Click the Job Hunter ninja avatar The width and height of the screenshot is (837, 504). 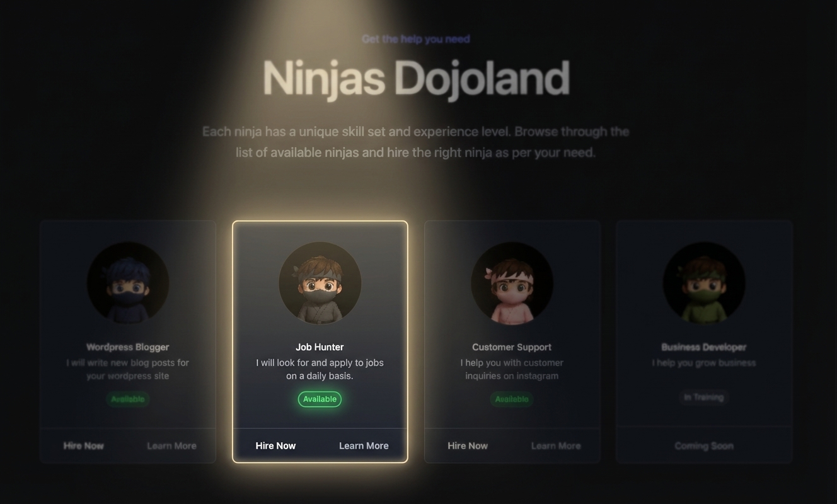320,283
